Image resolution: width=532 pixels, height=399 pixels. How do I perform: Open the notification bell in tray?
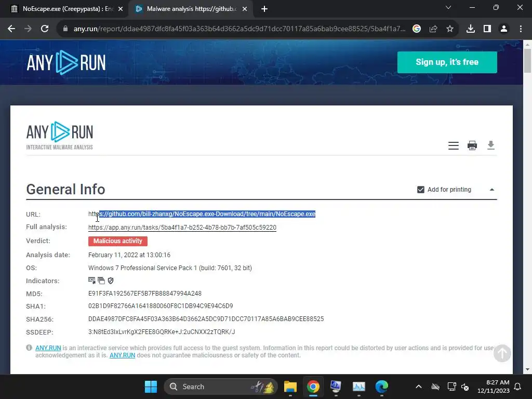(518, 387)
